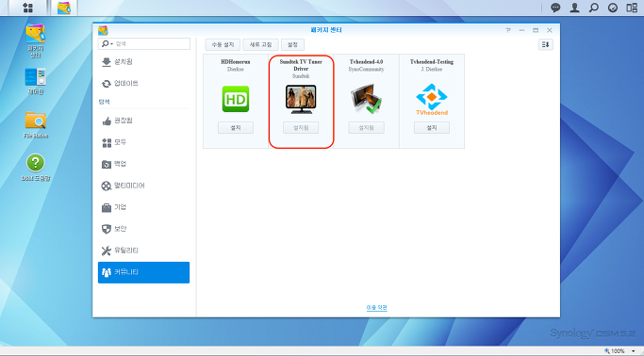Install Tvheadend-Testing with its 설치 button
The image size is (644, 356).
[432, 127]
